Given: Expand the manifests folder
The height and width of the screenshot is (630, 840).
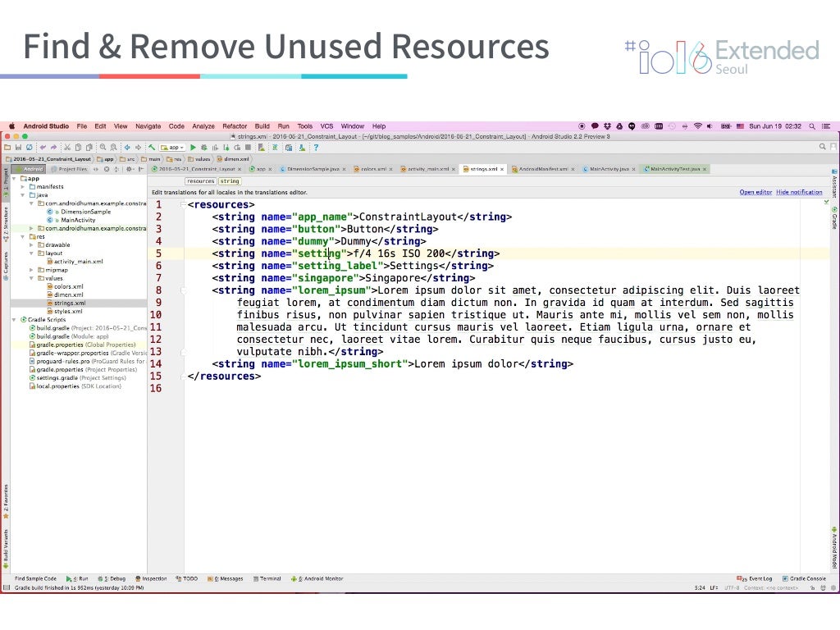Looking at the screenshot, I should (x=22, y=187).
